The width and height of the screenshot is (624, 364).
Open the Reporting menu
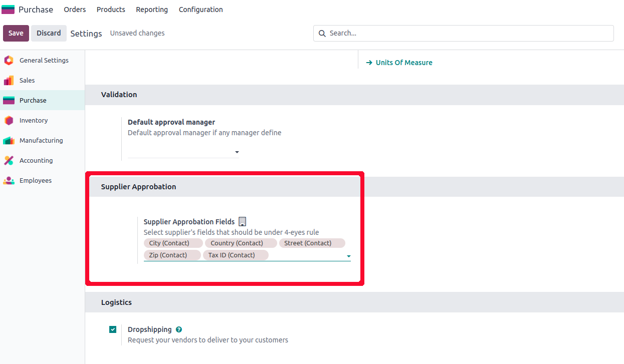pos(152,10)
